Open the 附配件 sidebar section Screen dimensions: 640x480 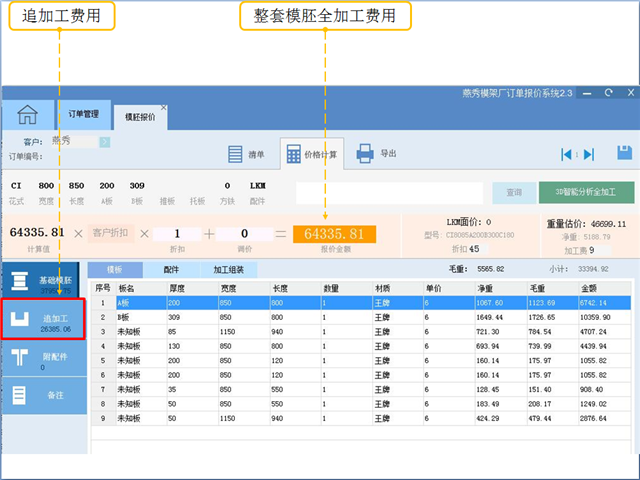pos(43,359)
